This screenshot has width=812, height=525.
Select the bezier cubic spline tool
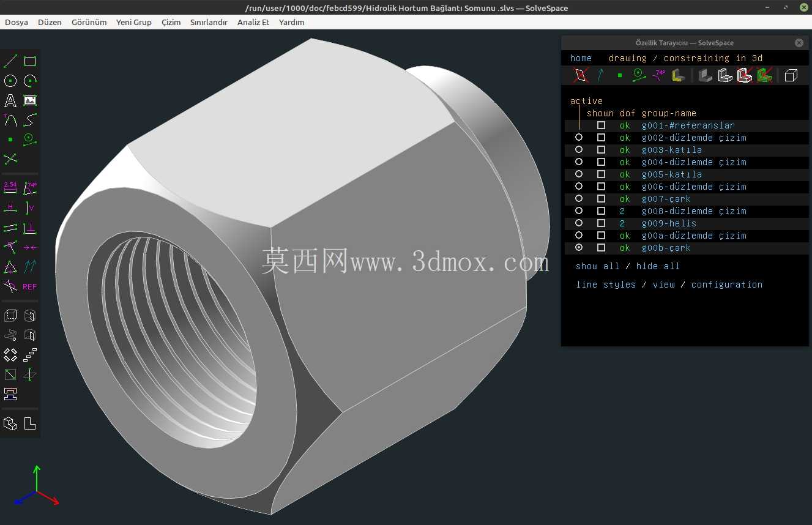30,120
